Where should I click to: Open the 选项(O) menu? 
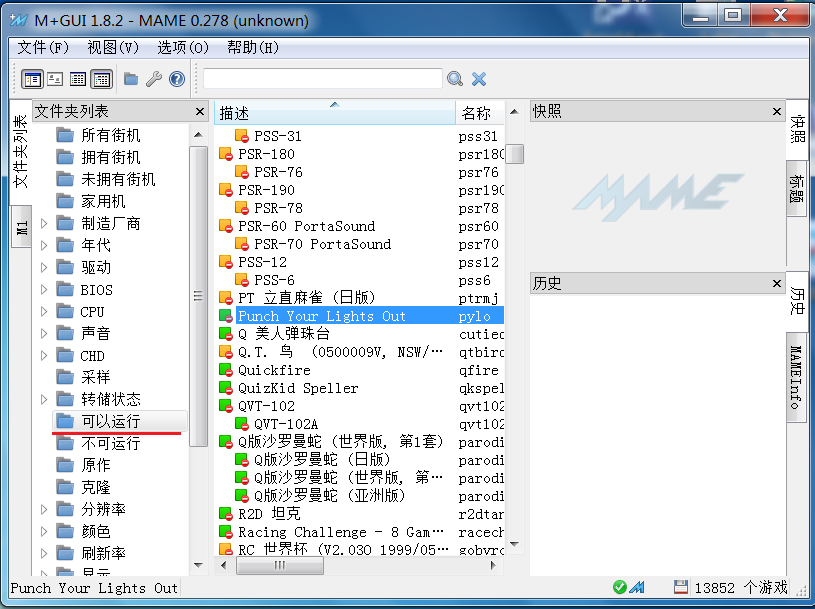point(183,48)
